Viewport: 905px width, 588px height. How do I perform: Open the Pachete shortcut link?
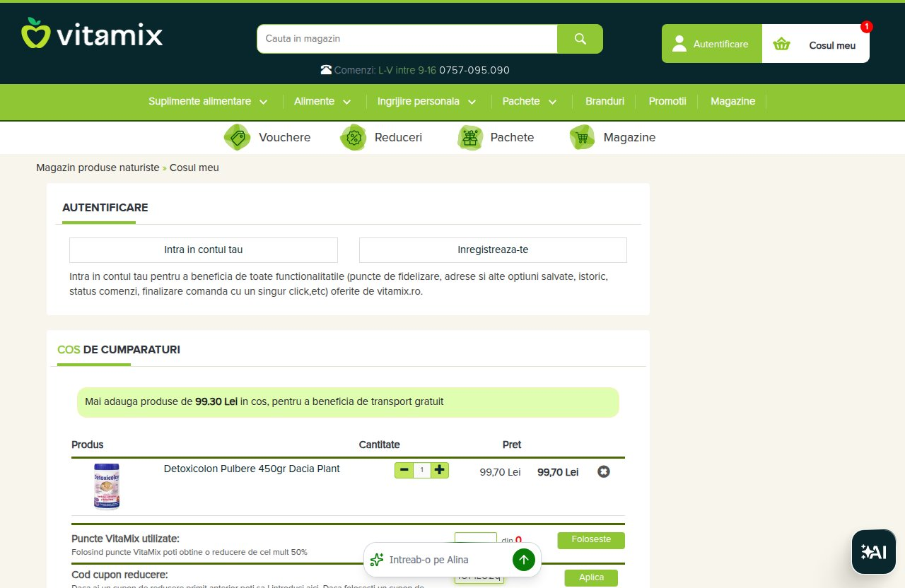pyautogui.click(x=512, y=137)
